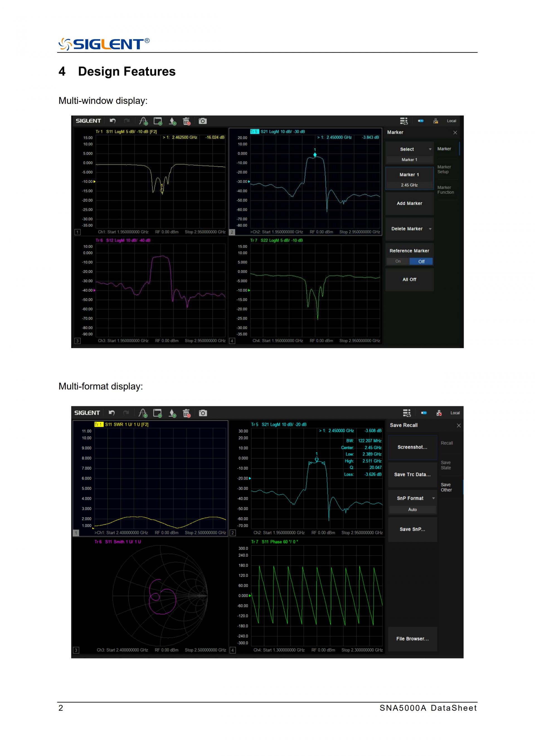
Task: Expand the Delete Marker dropdown
Action: tap(409, 229)
